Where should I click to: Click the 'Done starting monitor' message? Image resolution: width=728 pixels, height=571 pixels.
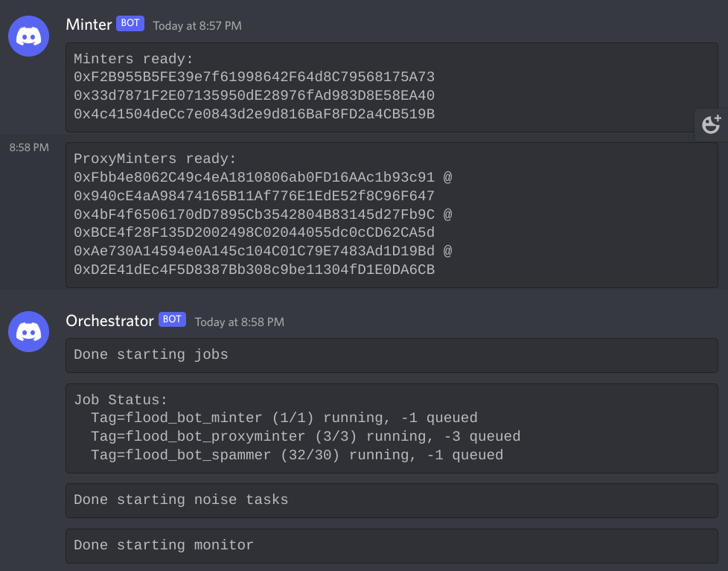pyautogui.click(x=164, y=545)
